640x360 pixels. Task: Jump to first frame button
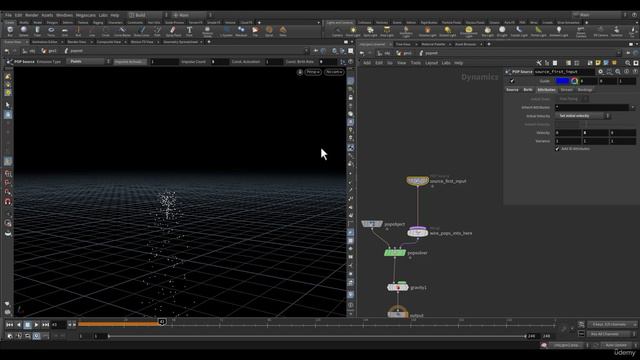[9, 325]
